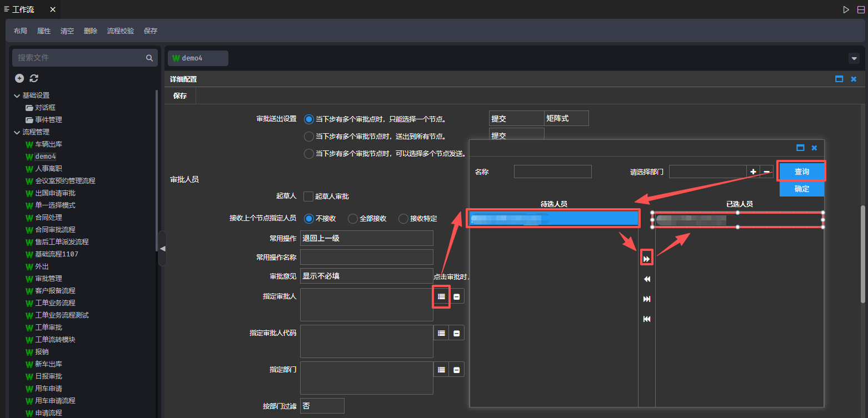Open the tab list dropdown arrow

click(x=854, y=58)
